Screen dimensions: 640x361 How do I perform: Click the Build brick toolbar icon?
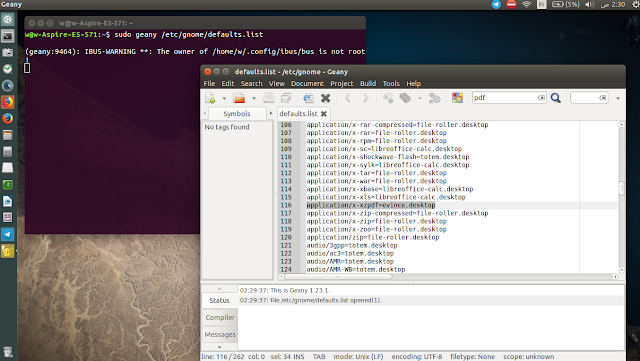(405, 98)
